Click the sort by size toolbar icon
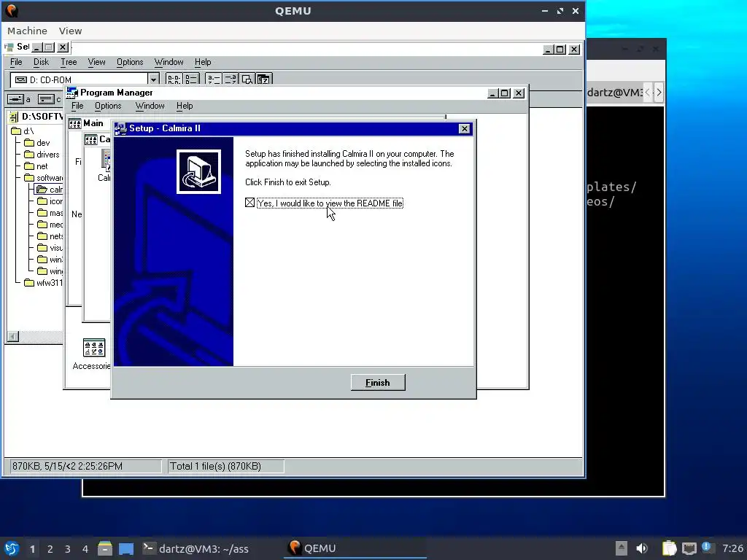 point(247,79)
